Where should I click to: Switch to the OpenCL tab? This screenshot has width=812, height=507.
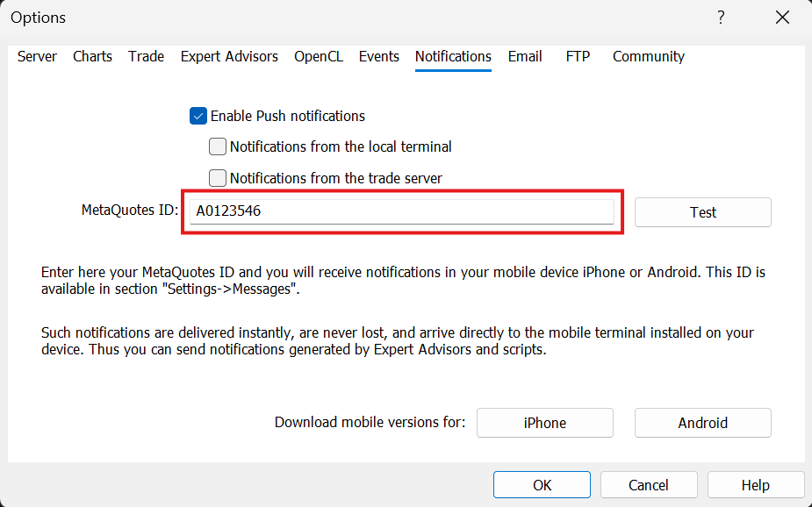[319, 56]
